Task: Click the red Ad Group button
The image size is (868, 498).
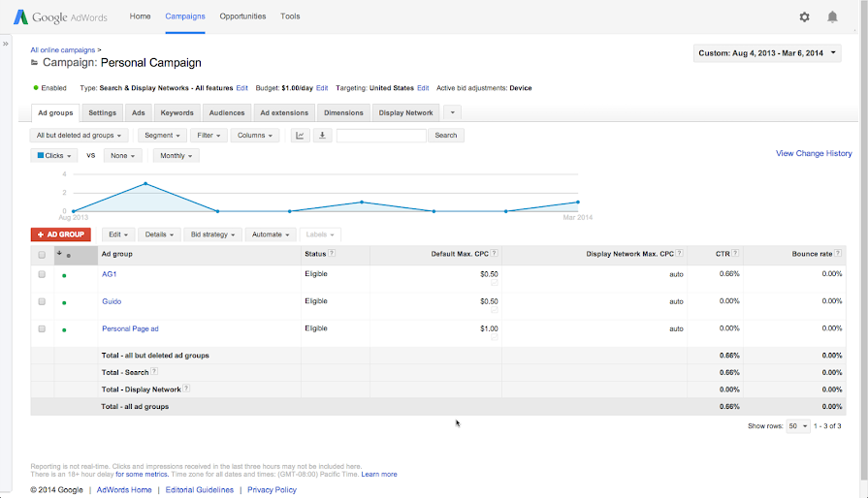Action: click(x=60, y=234)
